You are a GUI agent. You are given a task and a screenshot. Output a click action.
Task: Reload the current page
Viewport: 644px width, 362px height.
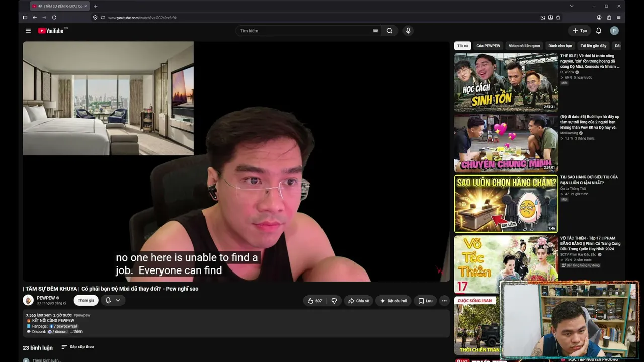[x=54, y=17]
